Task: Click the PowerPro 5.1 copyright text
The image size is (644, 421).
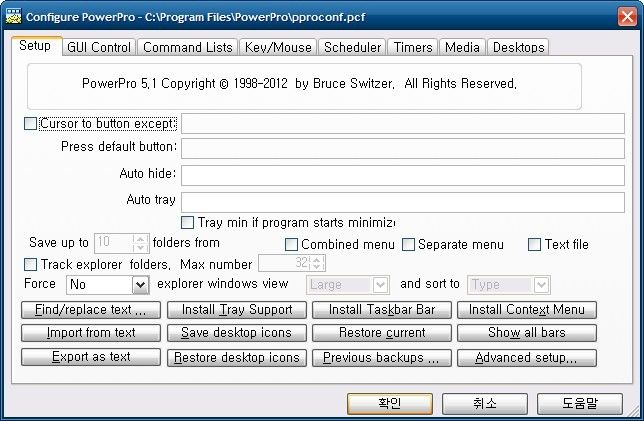Action: [x=299, y=84]
